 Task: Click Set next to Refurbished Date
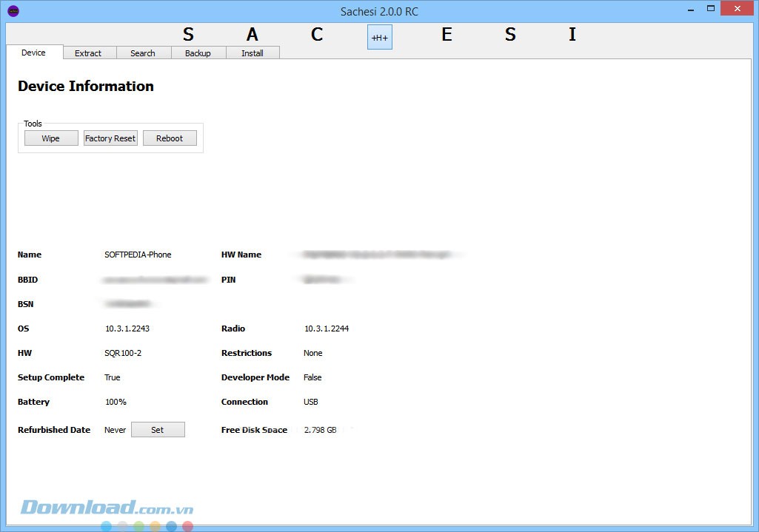[158, 430]
